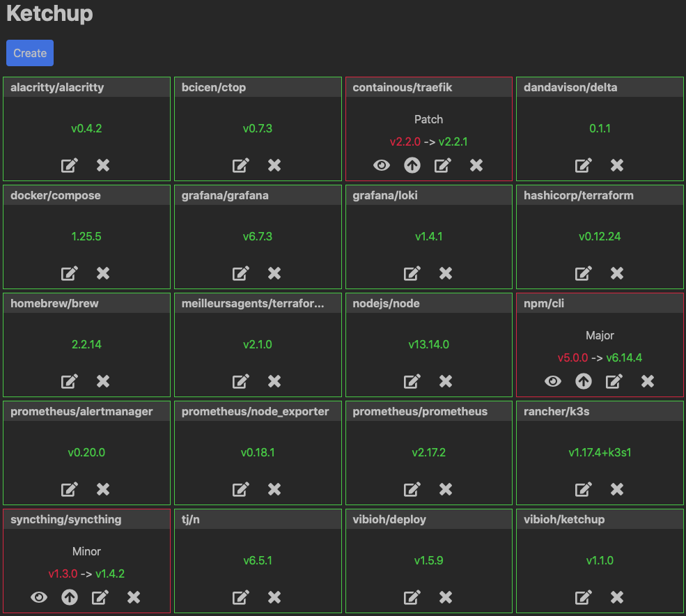Click the Major update label on npm/cli
The height and width of the screenshot is (616, 686).
tap(600, 335)
